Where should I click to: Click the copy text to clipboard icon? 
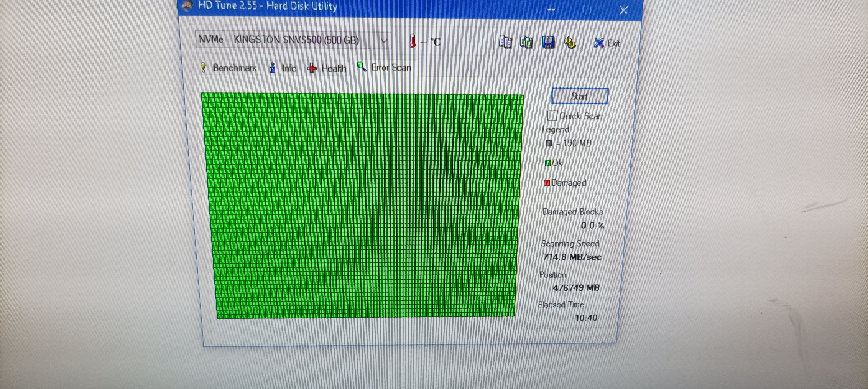pos(505,42)
